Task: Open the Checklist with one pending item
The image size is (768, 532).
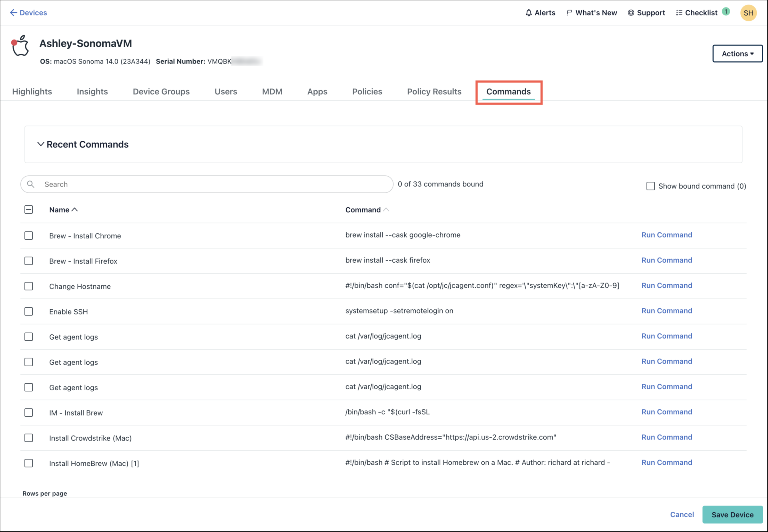Action: 698,13
